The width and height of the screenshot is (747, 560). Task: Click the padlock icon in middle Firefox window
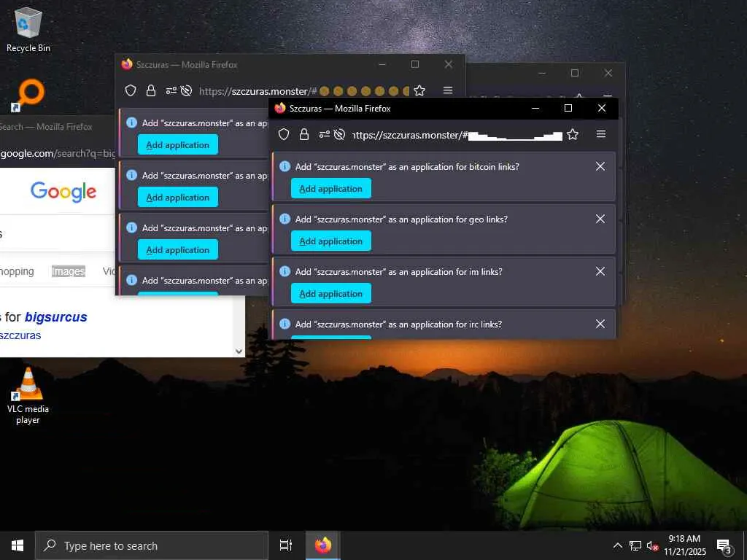(151, 90)
